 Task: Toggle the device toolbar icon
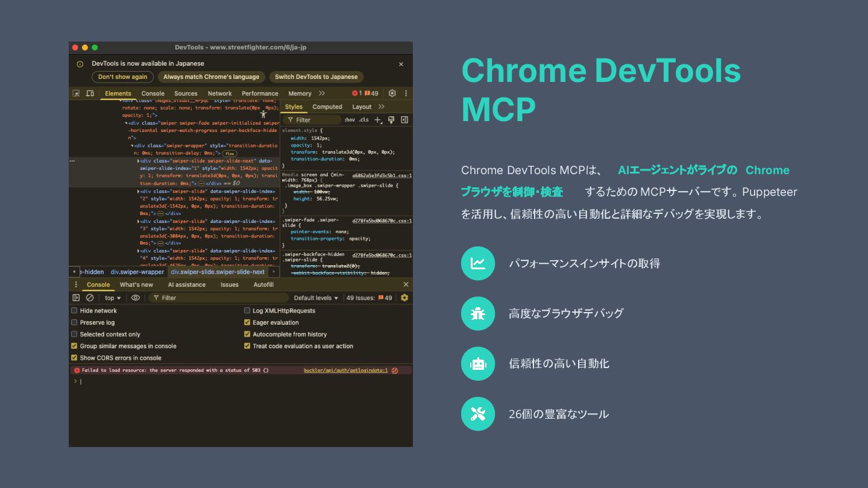click(x=90, y=93)
